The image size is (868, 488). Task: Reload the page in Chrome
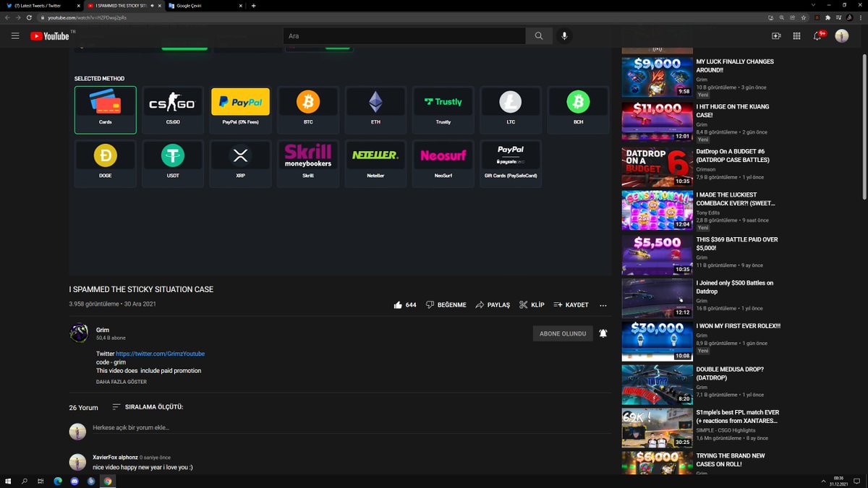pyautogui.click(x=30, y=17)
